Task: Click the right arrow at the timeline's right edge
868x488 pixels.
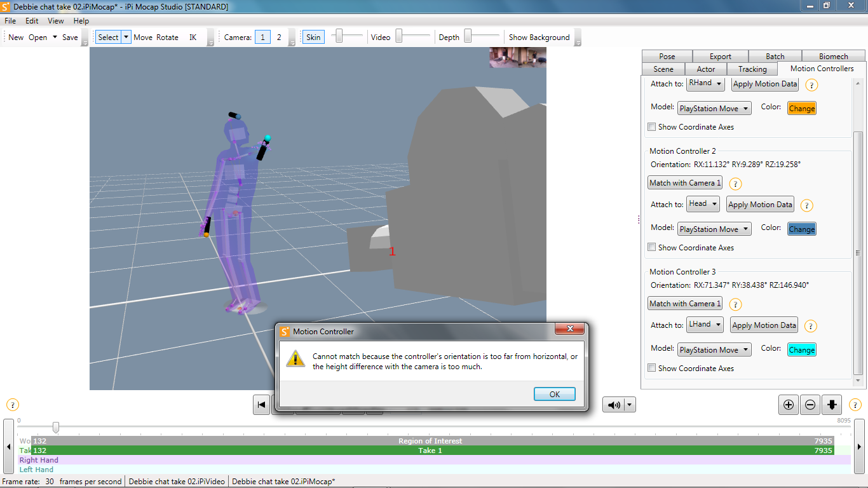Action: (859, 447)
